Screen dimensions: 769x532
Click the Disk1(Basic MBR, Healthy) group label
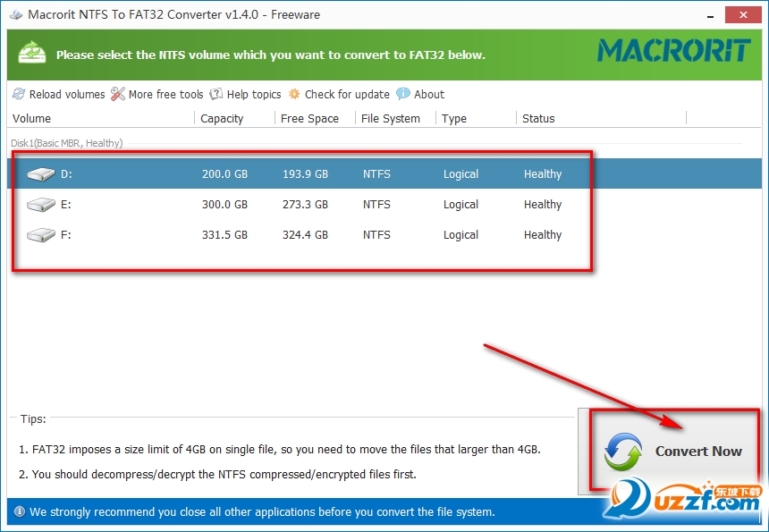(67, 143)
